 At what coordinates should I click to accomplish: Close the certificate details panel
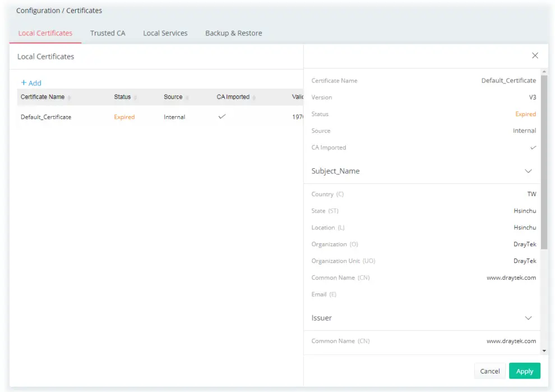[x=535, y=56]
